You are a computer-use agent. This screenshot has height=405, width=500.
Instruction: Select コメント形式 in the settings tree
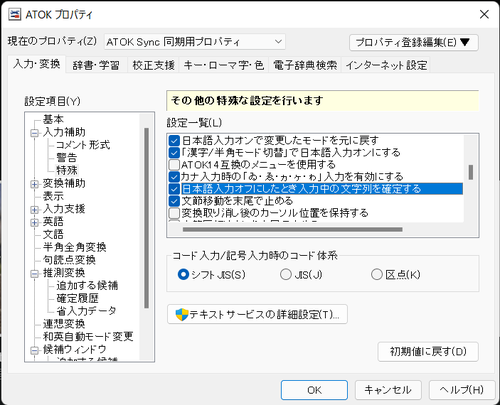83,145
